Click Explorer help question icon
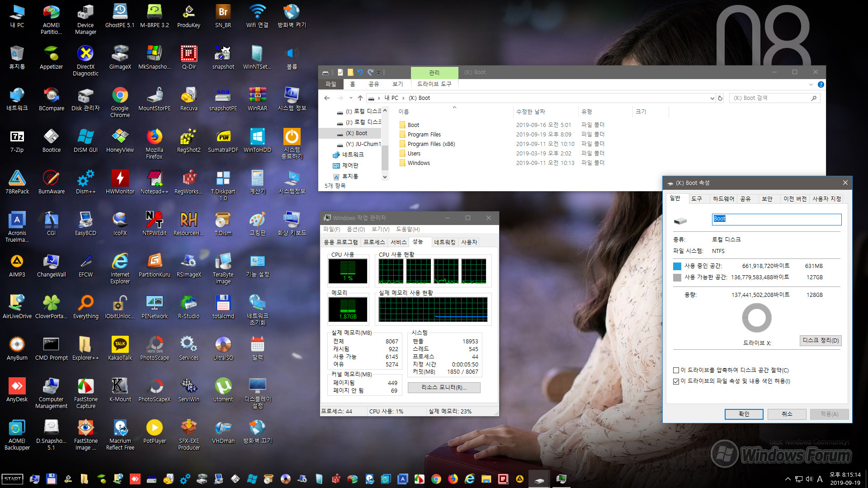Screen dimensions: 868x488 [x=821, y=84]
